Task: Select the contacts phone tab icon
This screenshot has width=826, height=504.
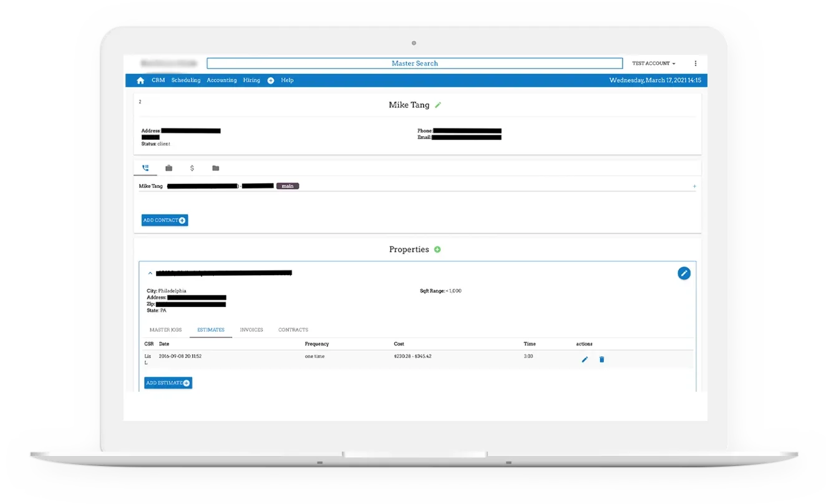Action: pos(145,168)
